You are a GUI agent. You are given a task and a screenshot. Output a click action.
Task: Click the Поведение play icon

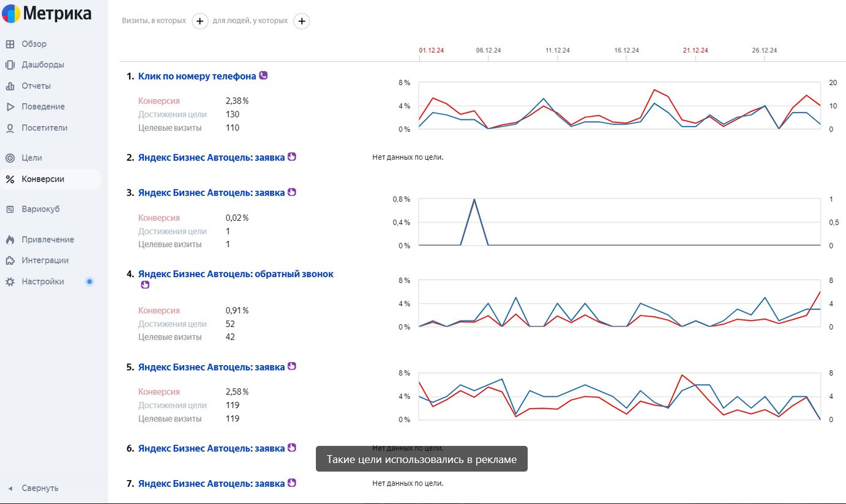(10, 107)
